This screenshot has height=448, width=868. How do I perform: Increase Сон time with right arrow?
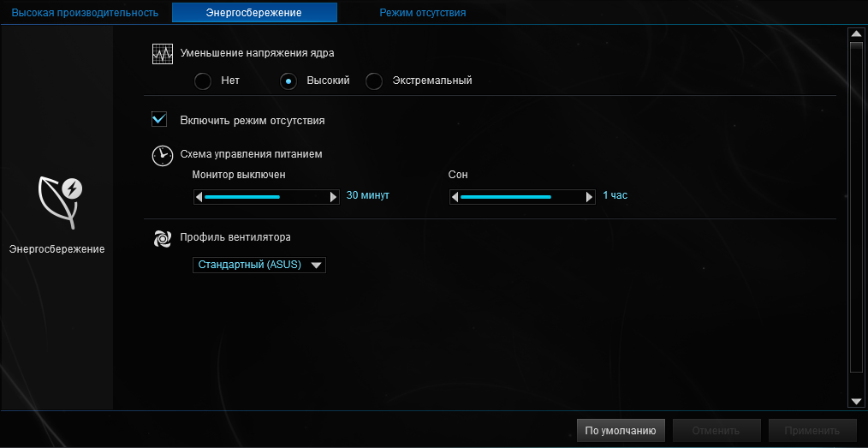coord(590,197)
